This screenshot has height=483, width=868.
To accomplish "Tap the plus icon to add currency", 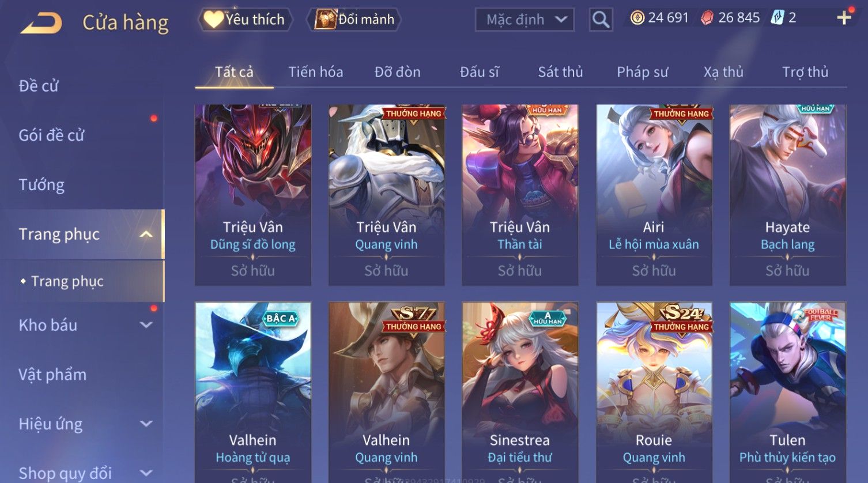I will click(844, 18).
